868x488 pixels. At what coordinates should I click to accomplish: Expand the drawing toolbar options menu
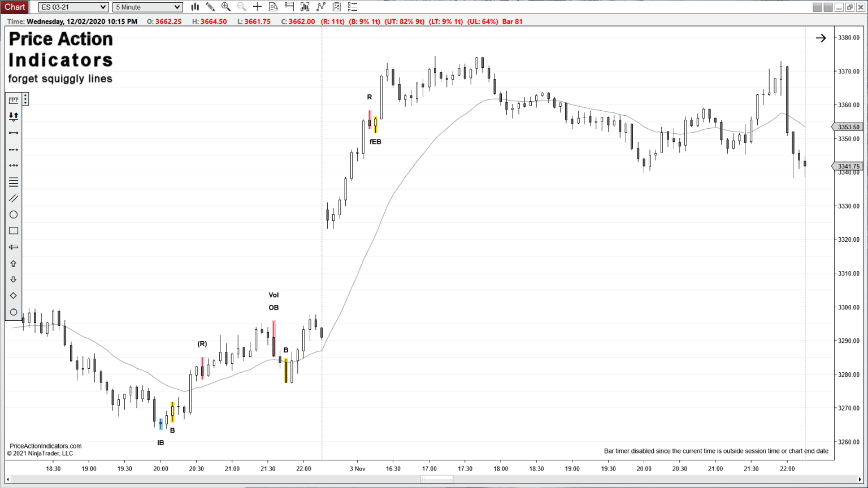point(25,98)
